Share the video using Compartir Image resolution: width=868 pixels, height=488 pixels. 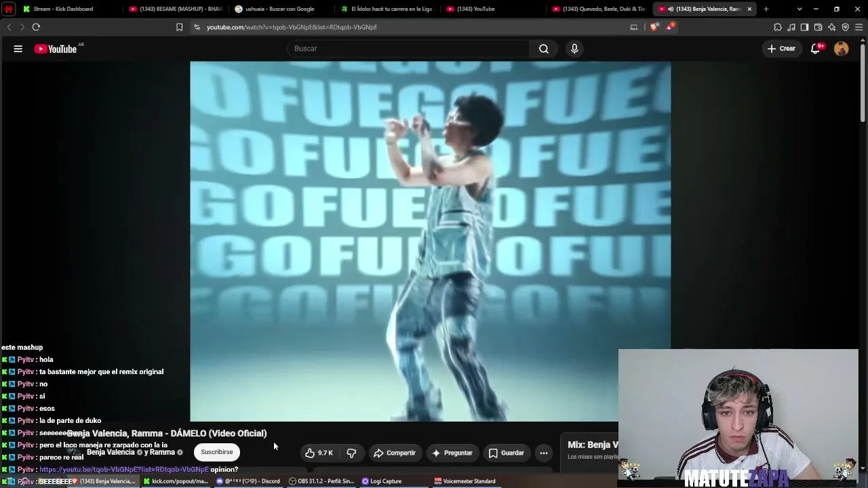pos(395,453)
